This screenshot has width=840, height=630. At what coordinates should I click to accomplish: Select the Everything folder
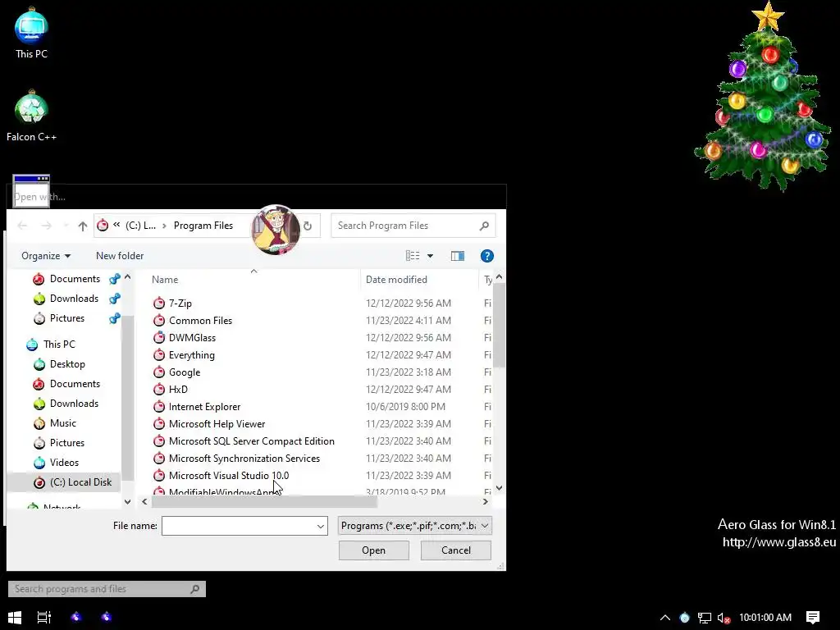pyautogui.click(x=192, y=355)
